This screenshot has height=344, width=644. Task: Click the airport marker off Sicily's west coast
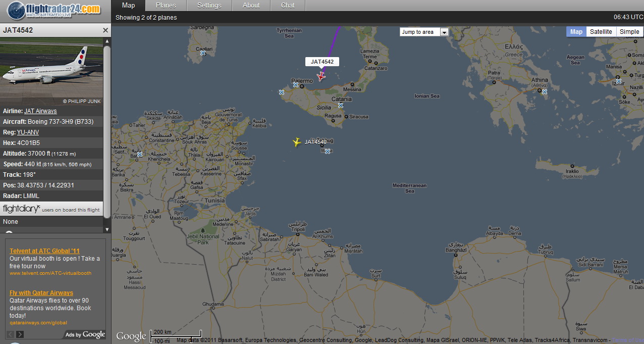click(x=281, y=92)
